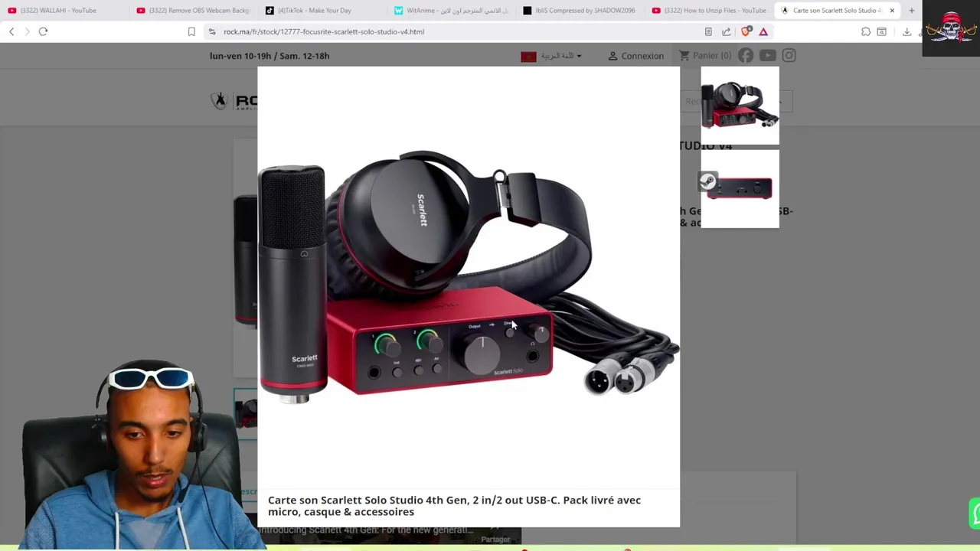Click the 'Carte son Scarlett Solo Studio 4th Gen' caption

pos(454,506)
